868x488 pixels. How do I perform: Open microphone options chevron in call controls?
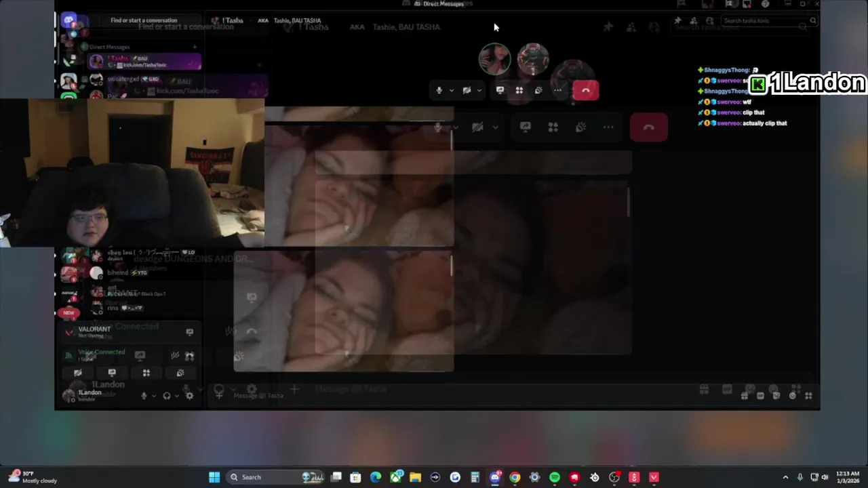coord(451,90)
